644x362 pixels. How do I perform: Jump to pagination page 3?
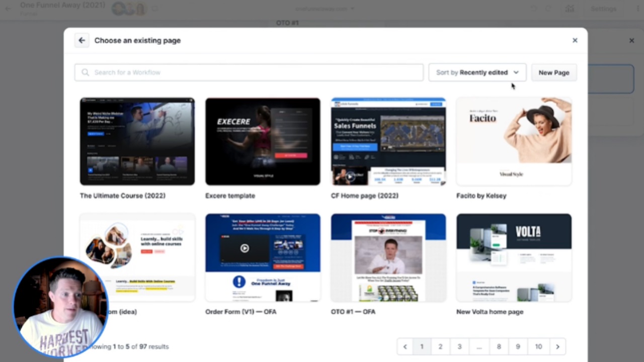(459, 346)
